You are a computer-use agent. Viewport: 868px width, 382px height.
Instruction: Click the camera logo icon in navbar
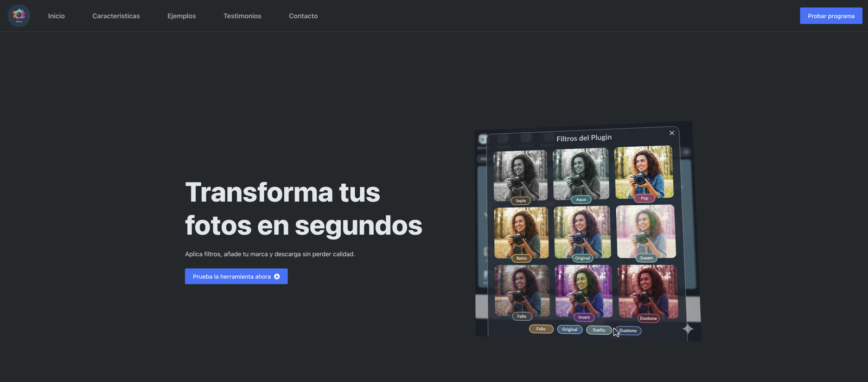(x=19, y=16)
